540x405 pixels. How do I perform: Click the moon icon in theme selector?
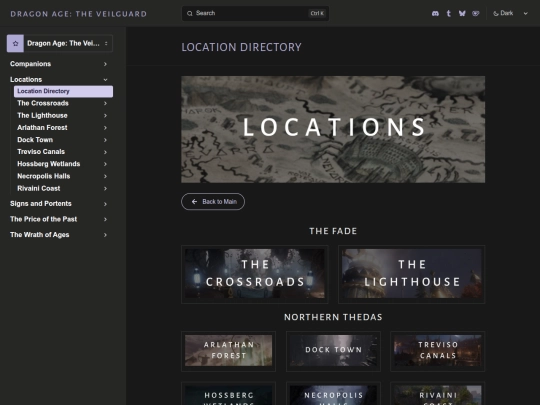tap(496, 13)
